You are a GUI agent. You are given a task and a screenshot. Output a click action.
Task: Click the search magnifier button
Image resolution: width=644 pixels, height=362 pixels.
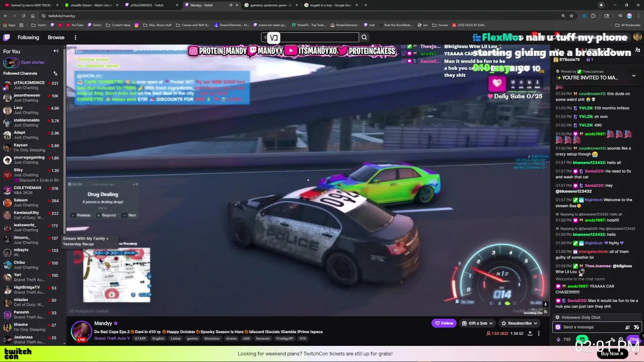(364, 37)
